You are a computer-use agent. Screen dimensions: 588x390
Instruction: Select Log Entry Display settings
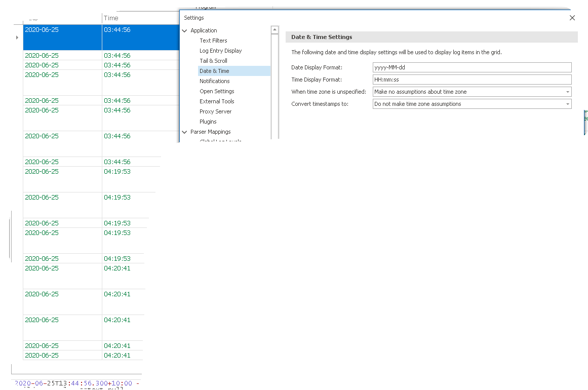(x=220, y=51)
